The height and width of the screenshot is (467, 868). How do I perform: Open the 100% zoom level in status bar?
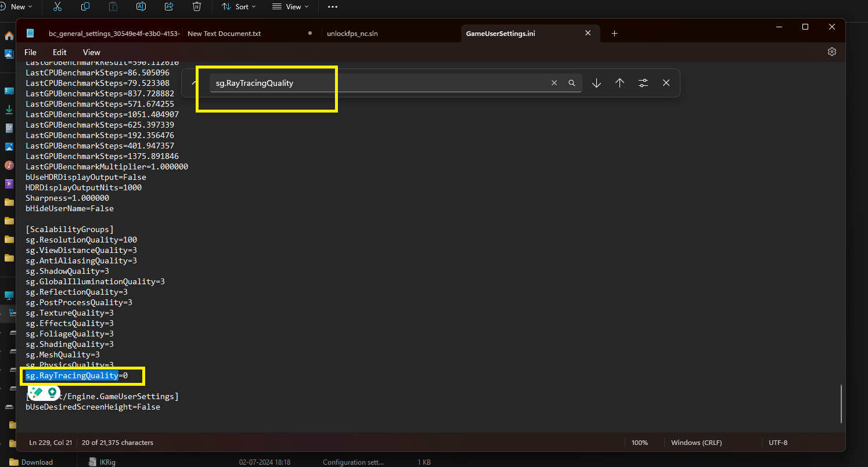pyautogui.click(x=639, y=443)
